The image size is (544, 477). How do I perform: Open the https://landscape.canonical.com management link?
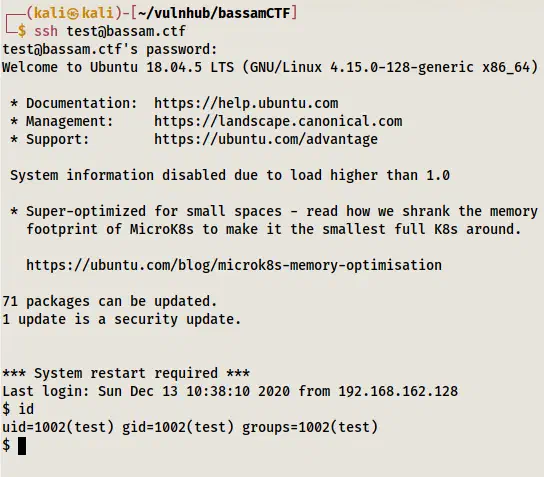278,121
